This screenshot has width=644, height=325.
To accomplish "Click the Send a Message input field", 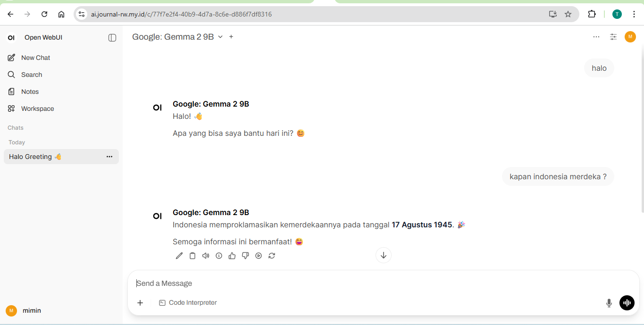I will pos(368,283).
